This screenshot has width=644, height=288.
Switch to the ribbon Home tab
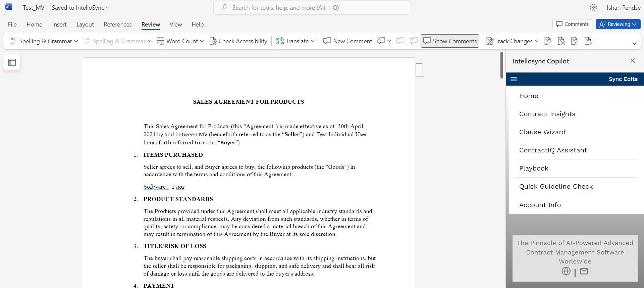click(35, 25)
